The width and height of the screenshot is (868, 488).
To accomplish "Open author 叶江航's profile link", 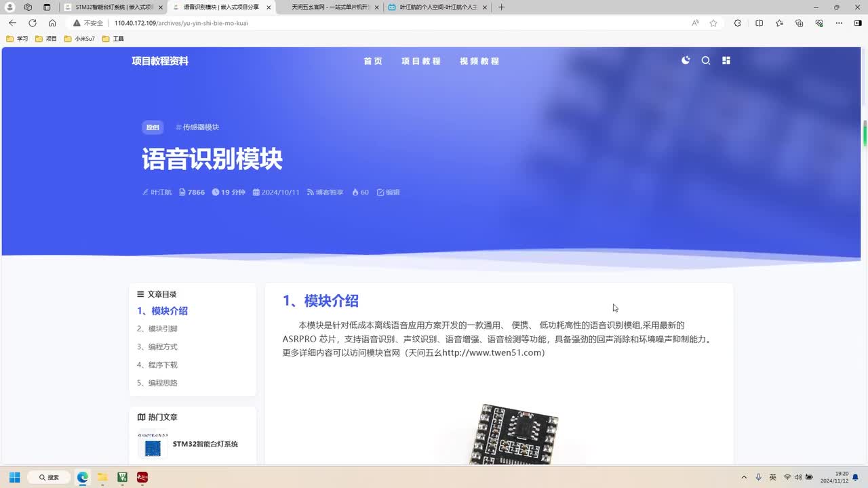I will (x=157, y=192).
